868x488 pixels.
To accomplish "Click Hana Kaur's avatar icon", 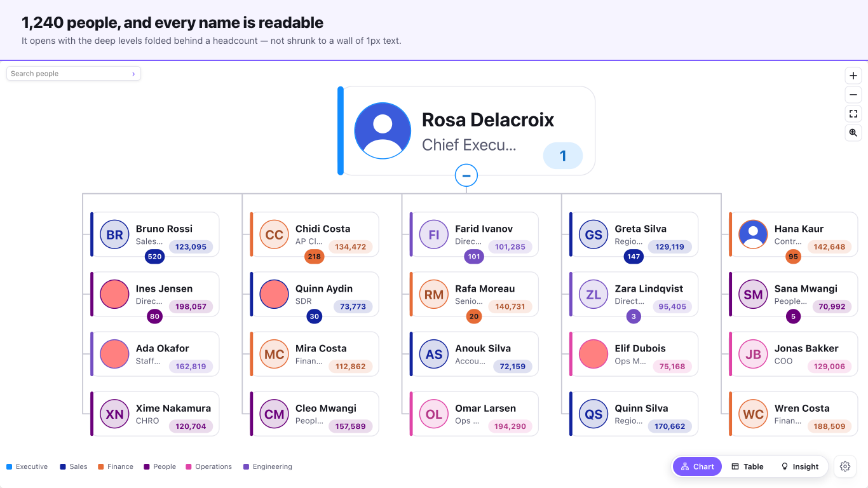I will tap(753, 234).
